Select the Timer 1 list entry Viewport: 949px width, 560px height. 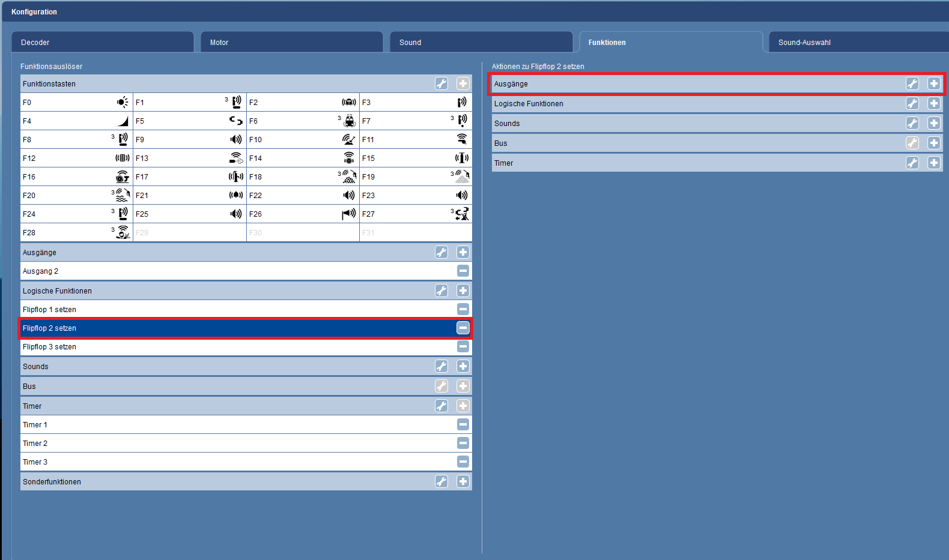click(x=234, y=425)
